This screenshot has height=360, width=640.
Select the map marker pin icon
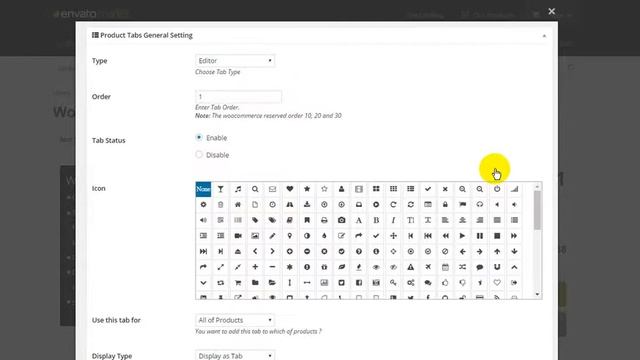tap(289, 236)
